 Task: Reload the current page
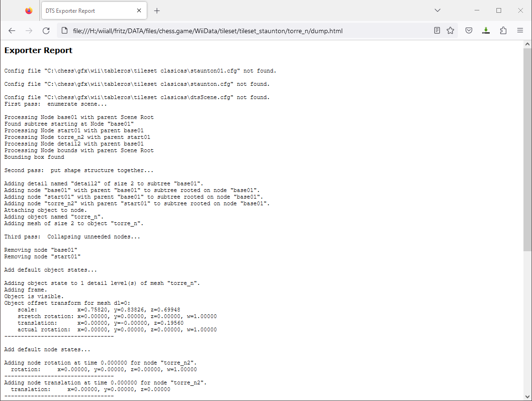(46, 31)
